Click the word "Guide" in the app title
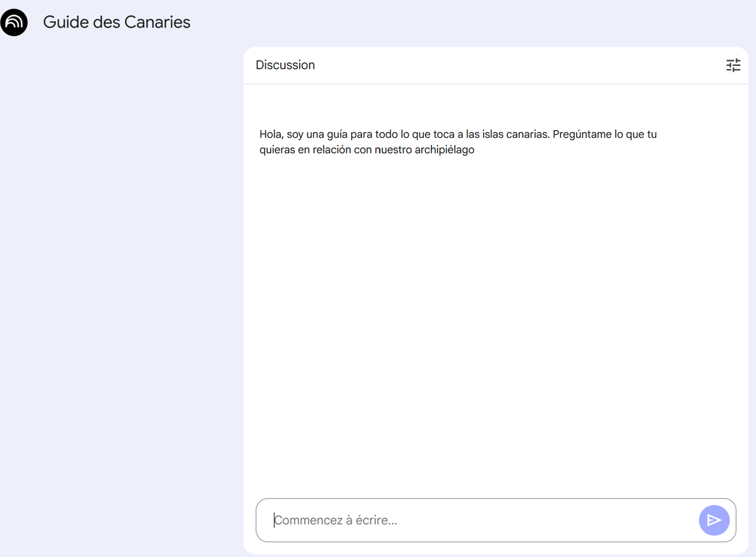This screenshot has width=756, height=557. [x=65, y=22]
